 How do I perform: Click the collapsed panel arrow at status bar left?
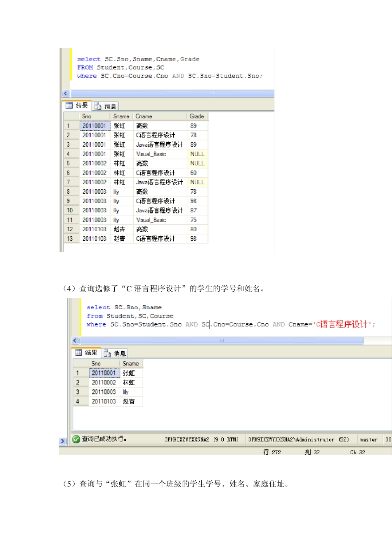click(63, 441)
